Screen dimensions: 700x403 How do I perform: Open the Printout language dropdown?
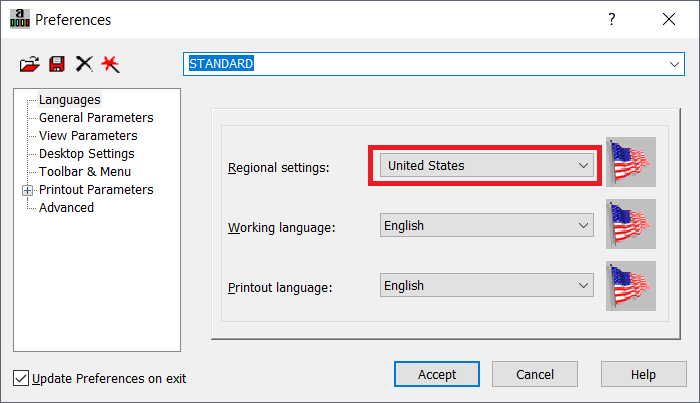pyautogui.click(x=487, y=285)
